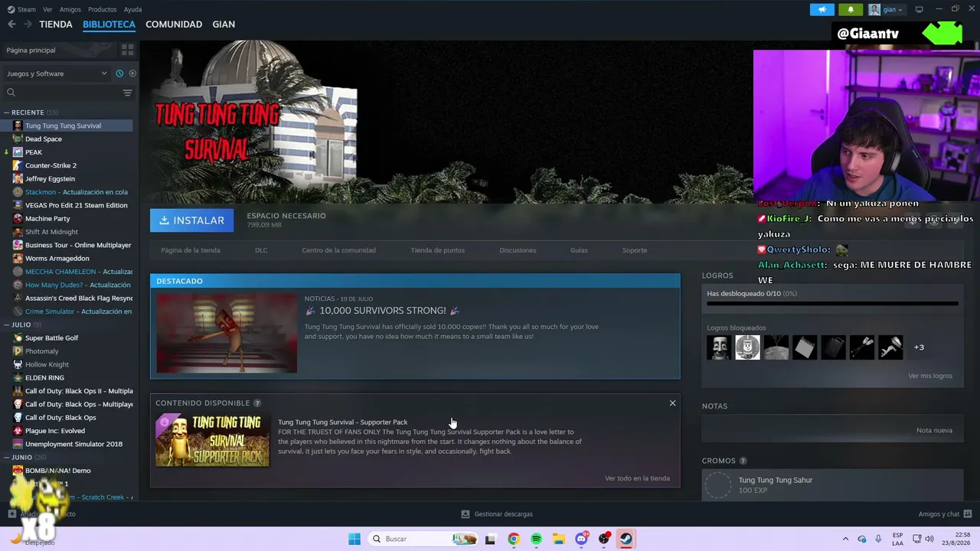Open the Steam app in the taskbar
This screenshot has height=551, width=980.
coord(626,539)
